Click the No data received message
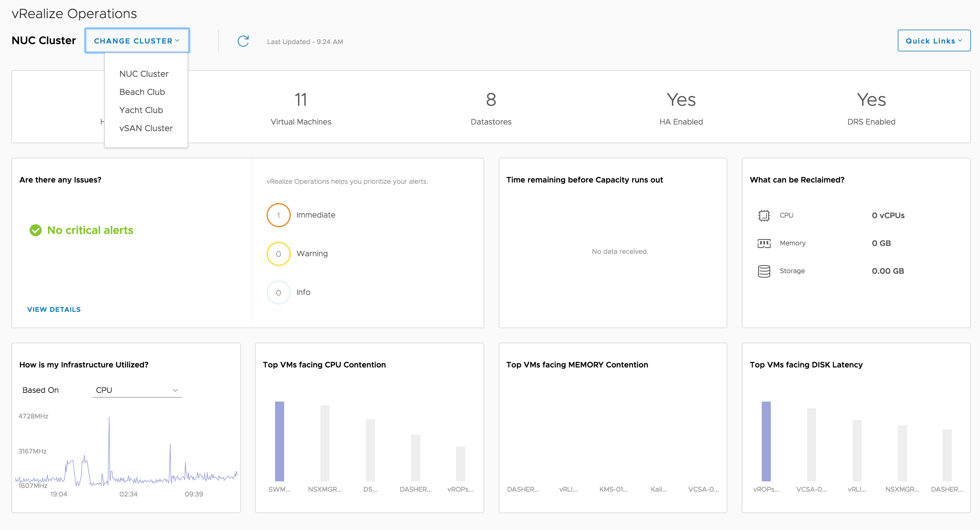 [620, 251]
